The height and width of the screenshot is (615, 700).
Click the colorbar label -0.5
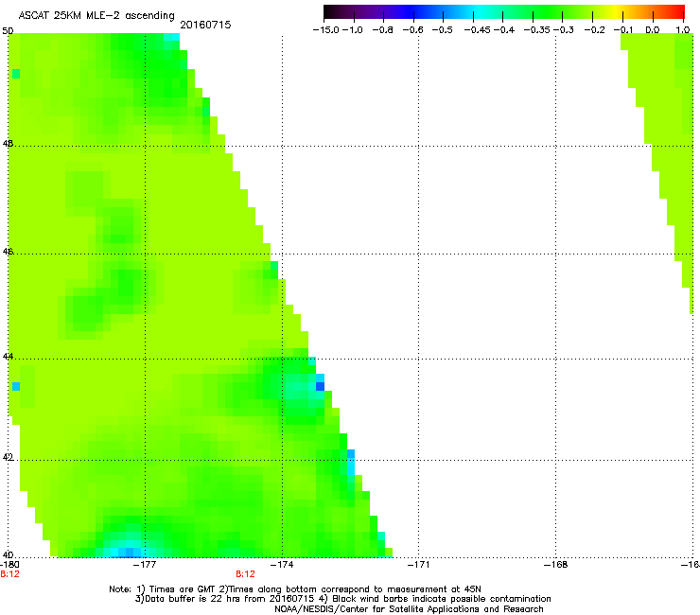[x=442, y=30]
